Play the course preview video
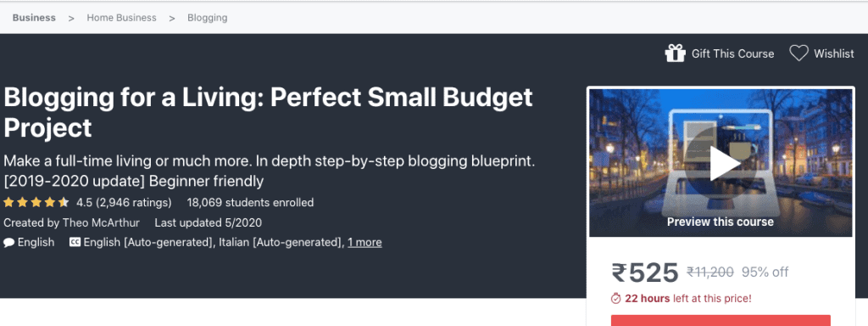Image resolution: width=868 pixels, height=326 pixels. point(721,164)
